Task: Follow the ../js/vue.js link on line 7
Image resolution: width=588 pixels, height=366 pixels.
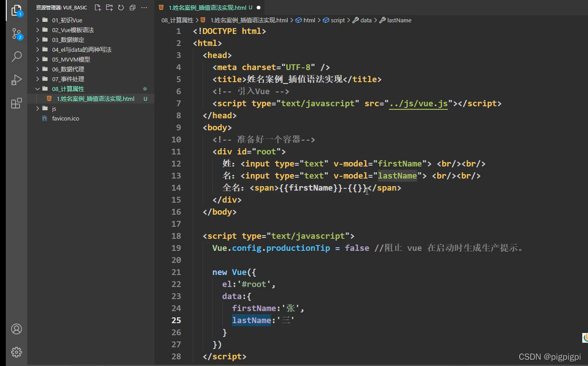Action: 418,104
